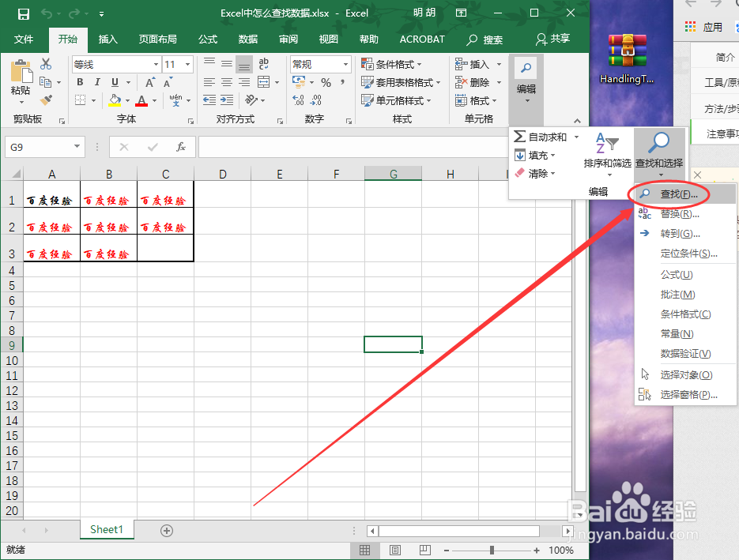Click the Delete cells (删除) button

[472, 82]
